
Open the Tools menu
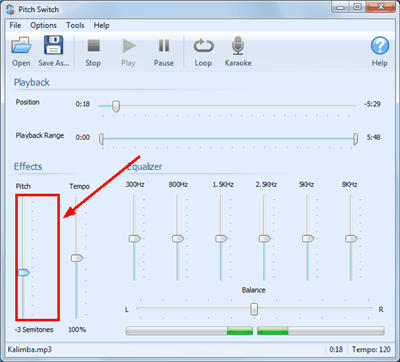(x=75, y=25)
